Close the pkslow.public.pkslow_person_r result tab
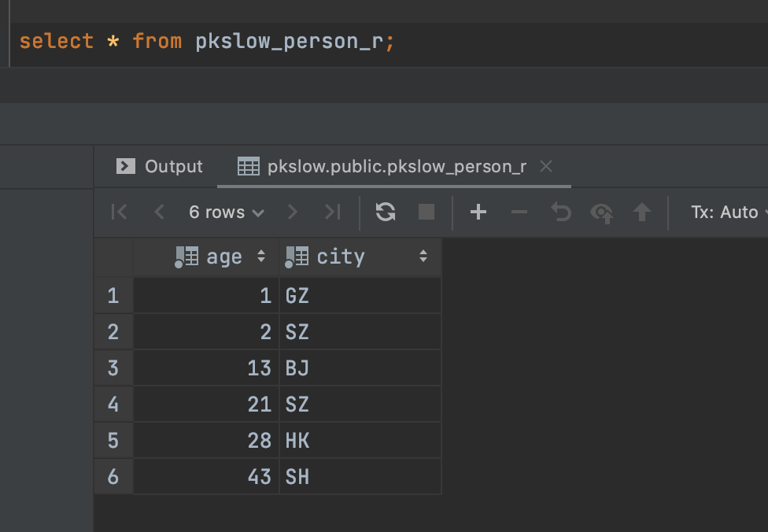The width and height of the screenshot is (768, 532). pyautogui.click(x=546, y=166)
